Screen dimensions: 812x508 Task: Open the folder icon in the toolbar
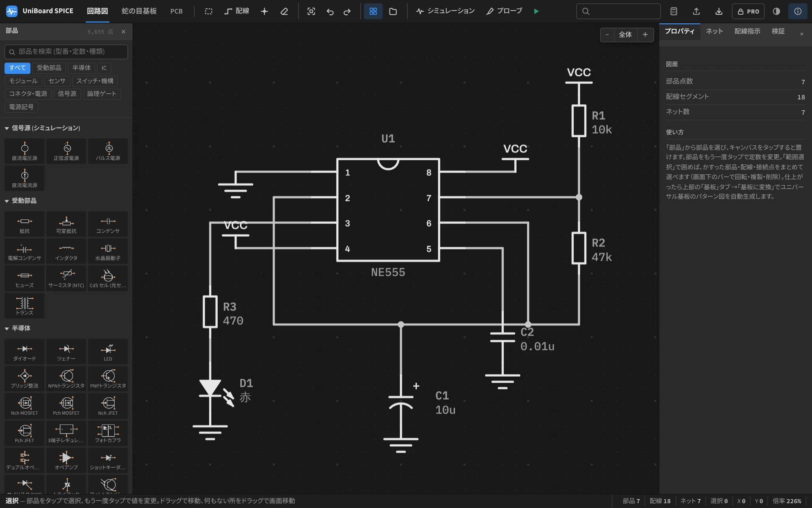(x=393, y=11)
